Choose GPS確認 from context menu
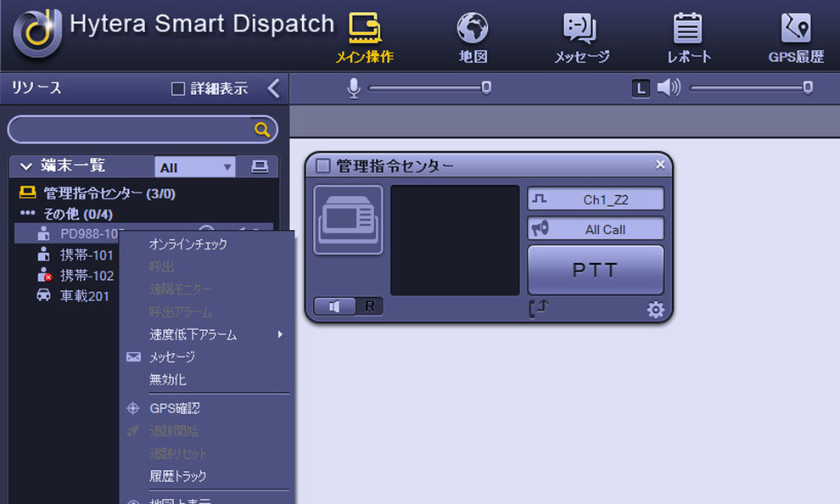Screen dimensions: 840x504 point(175,409)
